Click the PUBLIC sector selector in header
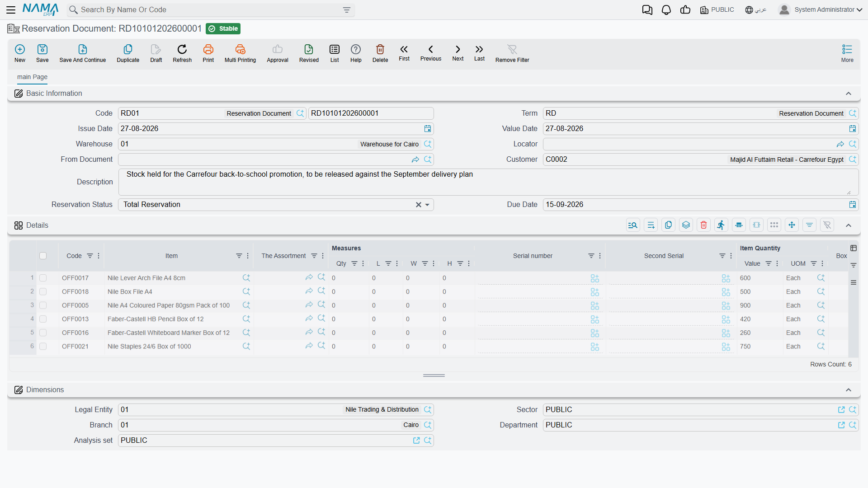The image size is (868, 488). [717, 9]
